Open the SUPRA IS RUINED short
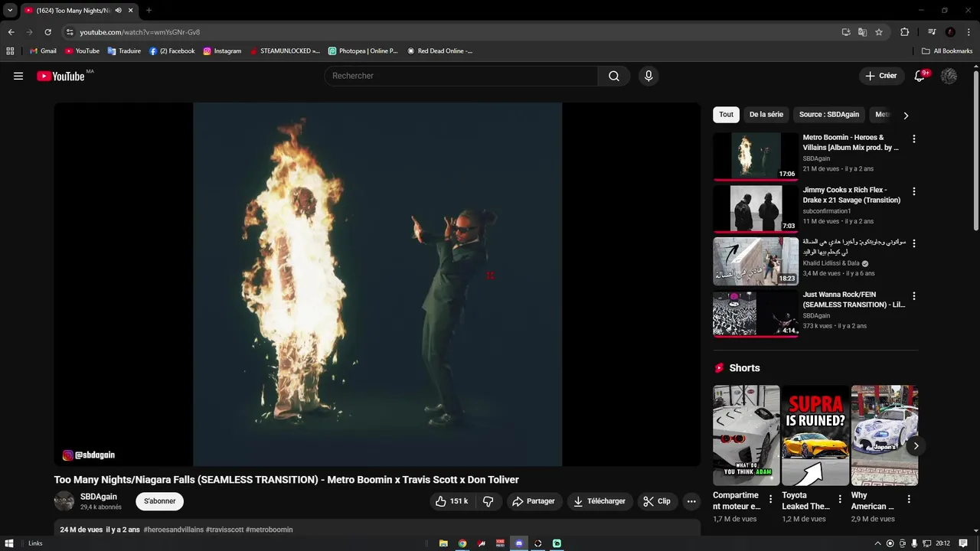 tap(815, 435)
